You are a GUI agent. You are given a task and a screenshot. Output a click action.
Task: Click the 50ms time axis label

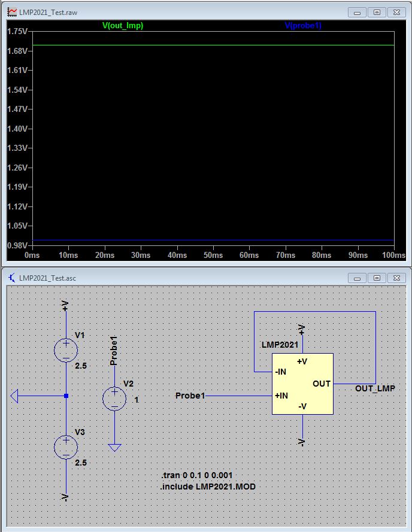[x=213, y=255]
